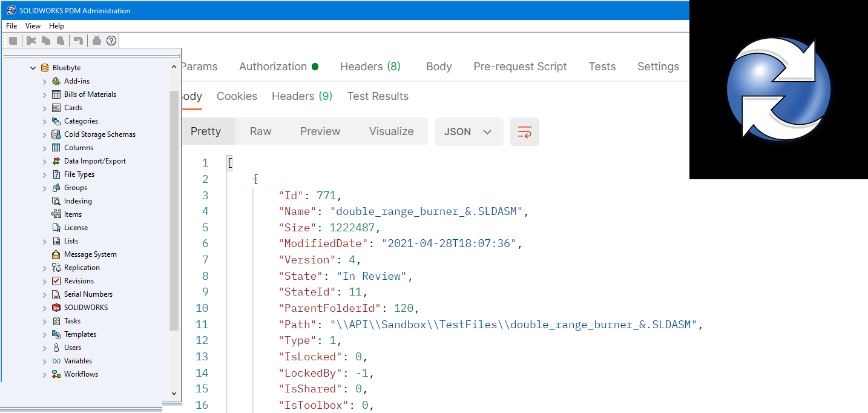Click the wrap lines icon button
The image size is (868, 413).
(524, 131)
